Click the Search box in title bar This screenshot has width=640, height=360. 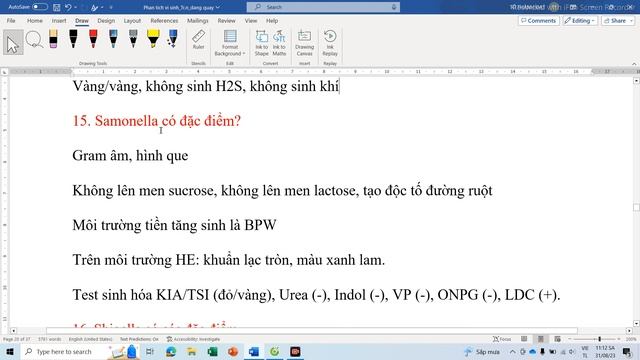coord(323,7)
